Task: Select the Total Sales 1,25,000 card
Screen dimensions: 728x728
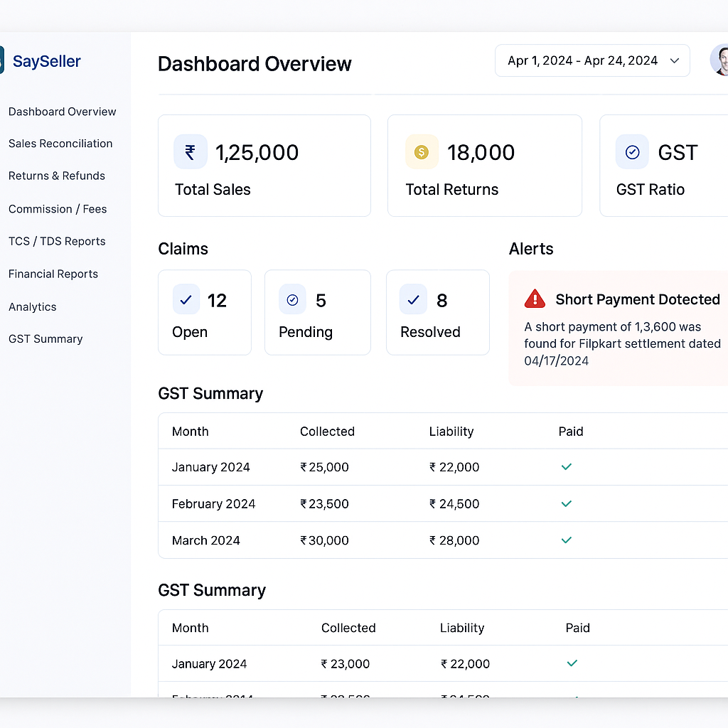Action: click(x=264, y=166)
